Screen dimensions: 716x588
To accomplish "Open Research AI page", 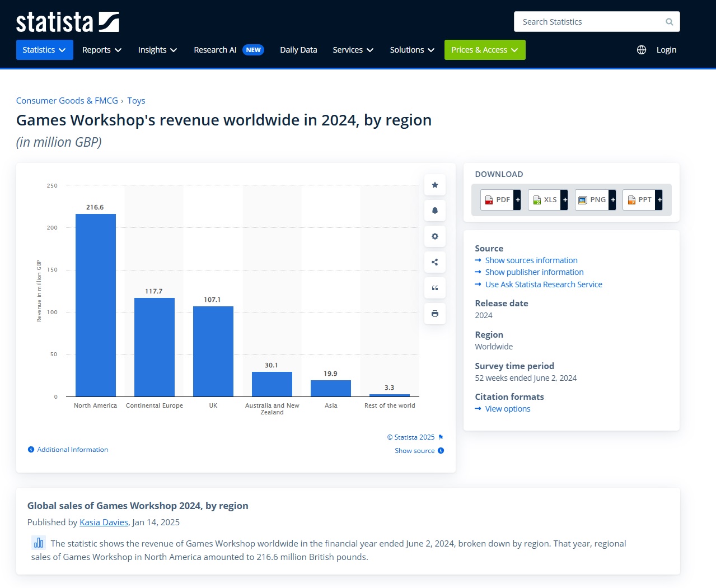I will [215, 50].
